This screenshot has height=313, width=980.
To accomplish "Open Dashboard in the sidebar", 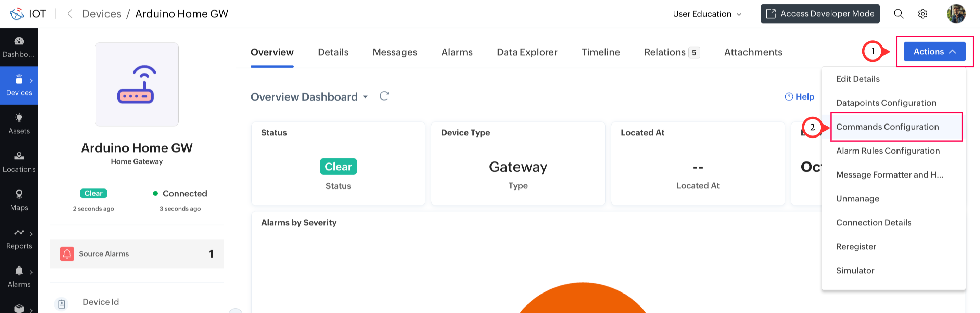I will tap(19, 48).
